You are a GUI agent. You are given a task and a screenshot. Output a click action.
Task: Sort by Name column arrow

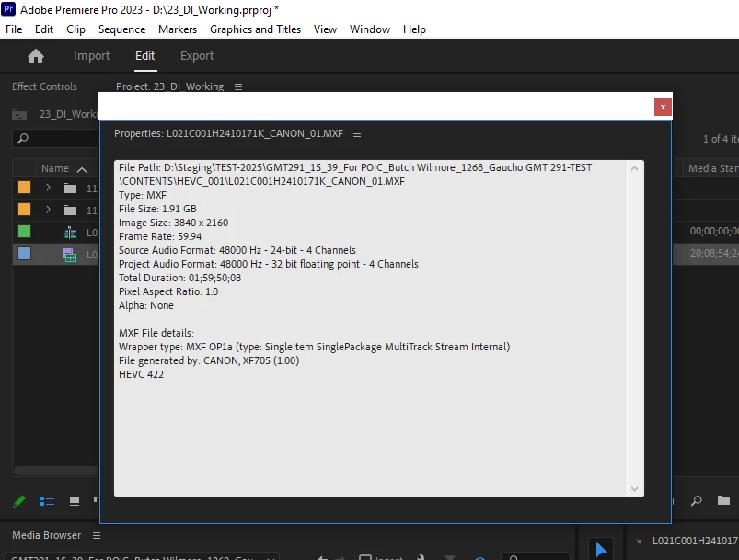point(82,169)
